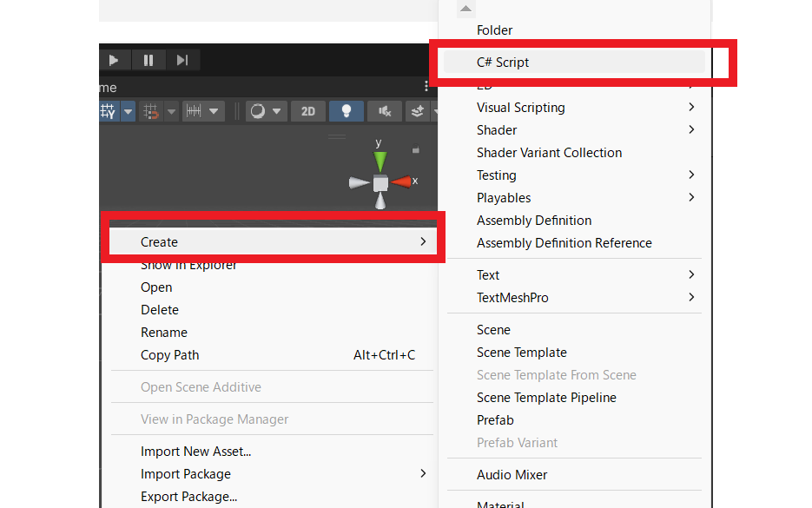
Task: Toggle grid snapping magnet icon
Action: (x=151, y=111)
